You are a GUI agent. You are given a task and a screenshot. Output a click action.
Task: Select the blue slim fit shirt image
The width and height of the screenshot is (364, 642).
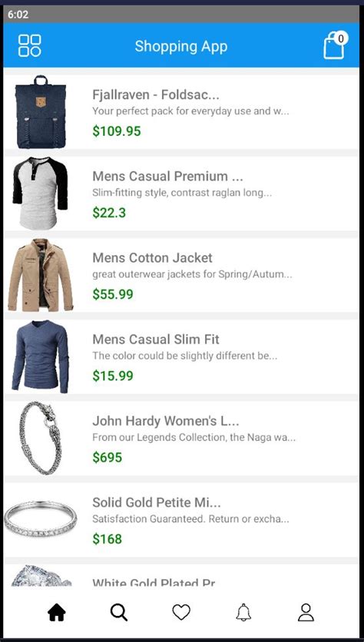click(x=40, y=356)
